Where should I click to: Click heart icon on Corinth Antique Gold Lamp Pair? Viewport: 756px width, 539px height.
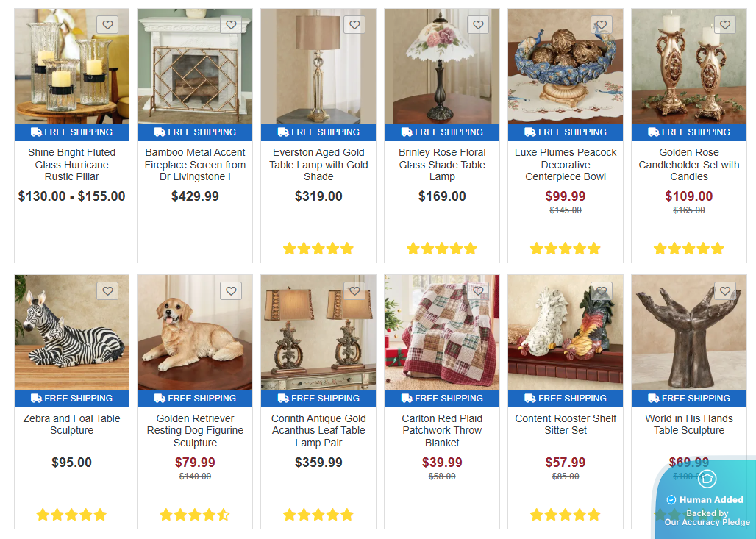[354, 290]
